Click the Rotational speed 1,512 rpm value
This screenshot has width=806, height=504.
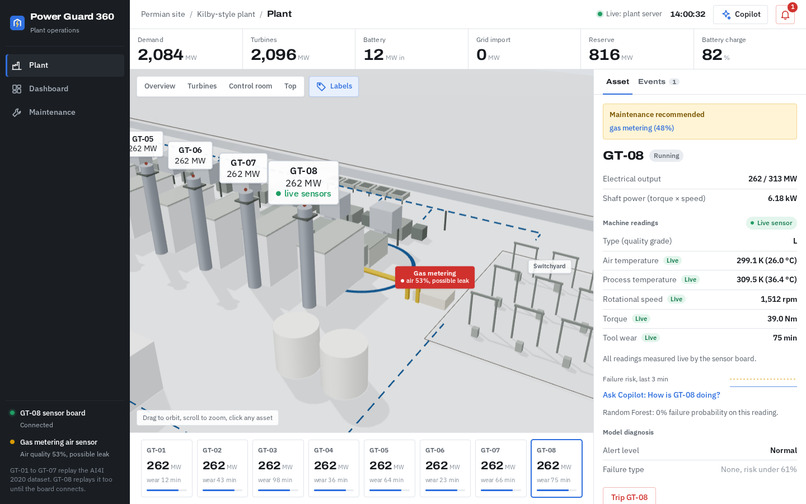(778, 299)
